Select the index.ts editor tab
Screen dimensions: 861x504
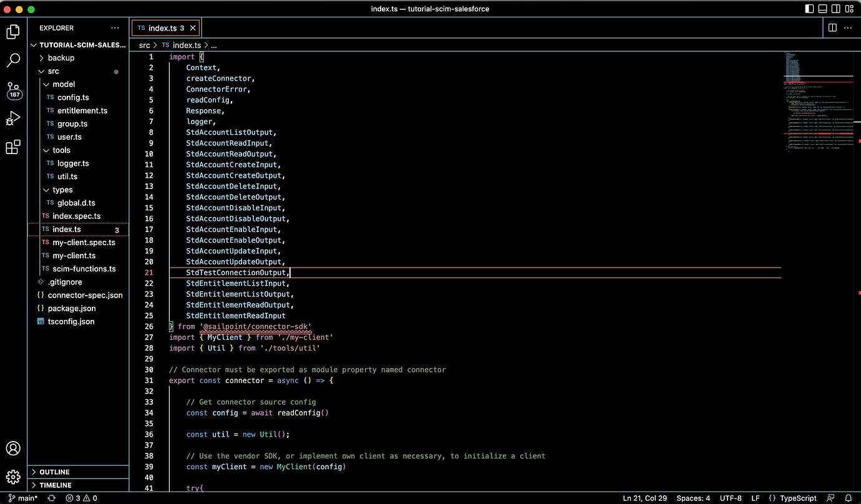pyautogui.click(x=161, y=27)
